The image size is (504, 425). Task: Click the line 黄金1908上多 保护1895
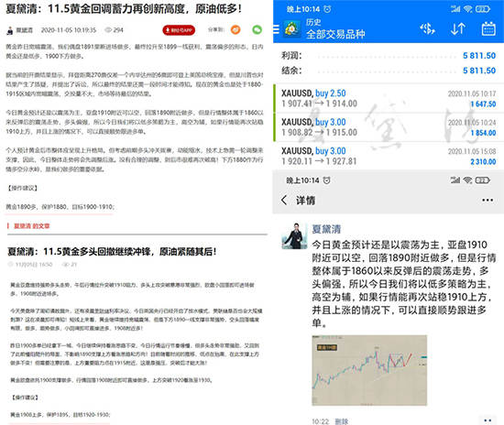(x=60, y=415)
